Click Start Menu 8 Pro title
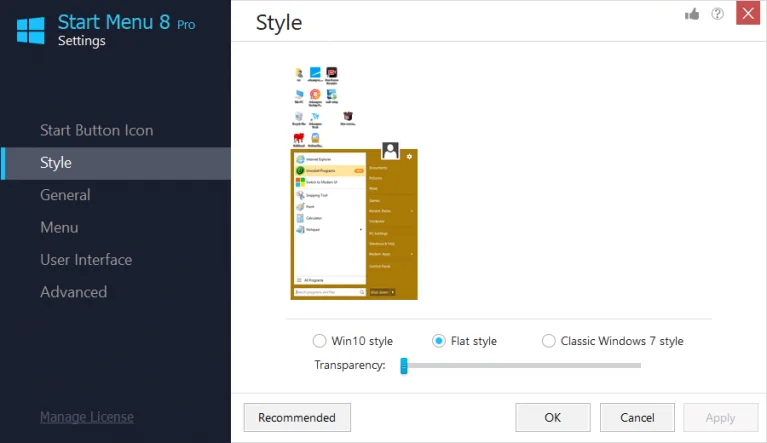This screenshot has height=443, width=767. (x=126, y=22)
